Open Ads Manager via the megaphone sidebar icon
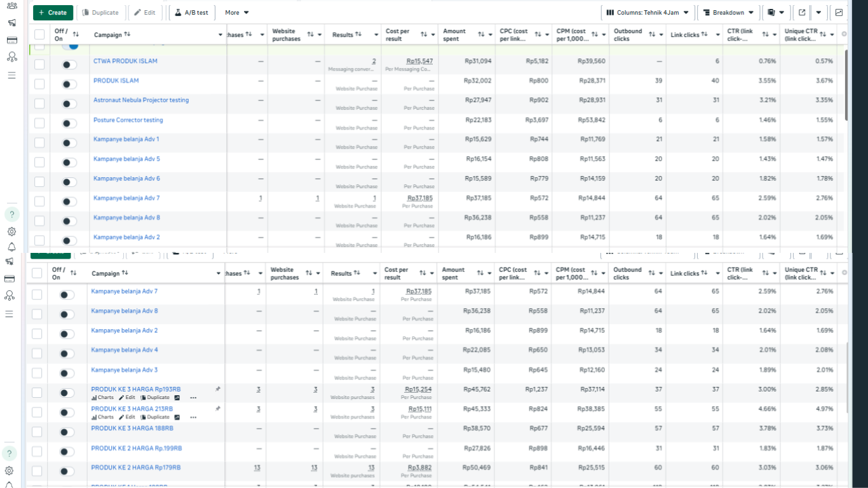 [11, 23]
